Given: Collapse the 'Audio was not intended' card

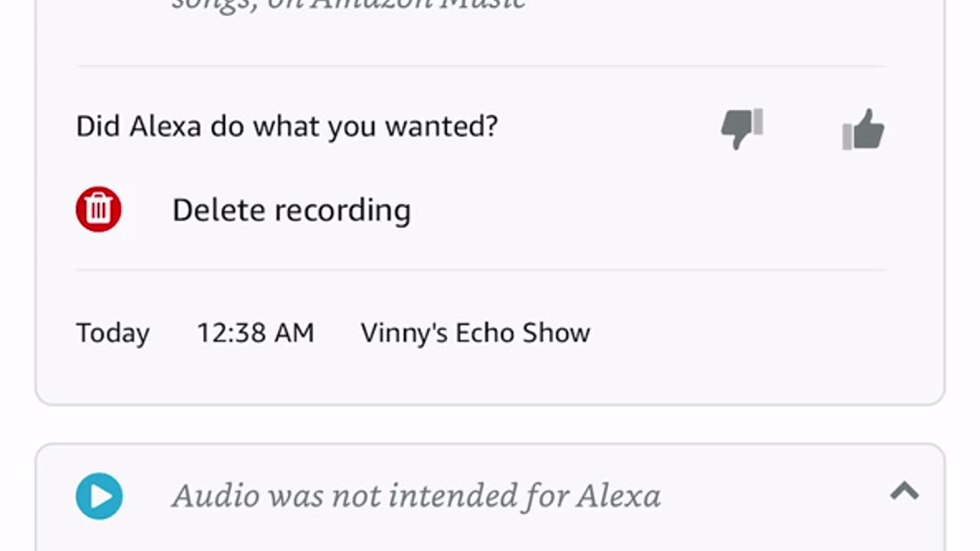Looking at the screenshot, I should coord(904,491).
